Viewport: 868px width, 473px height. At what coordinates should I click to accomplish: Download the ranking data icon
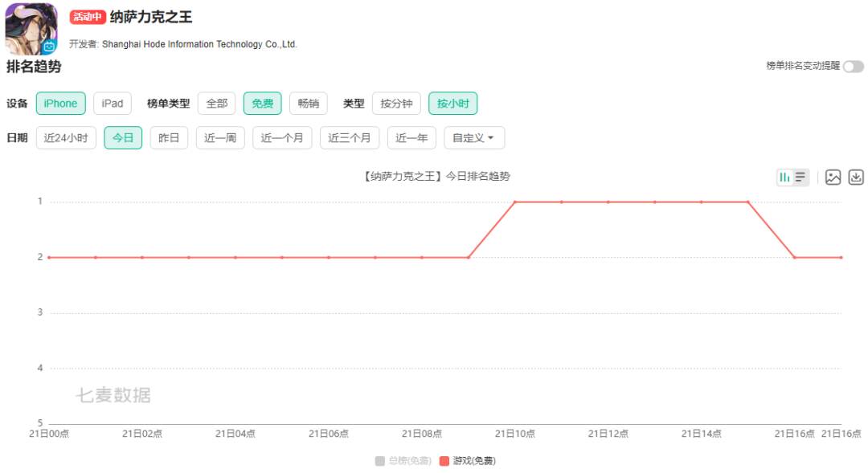tap(856, 177)
